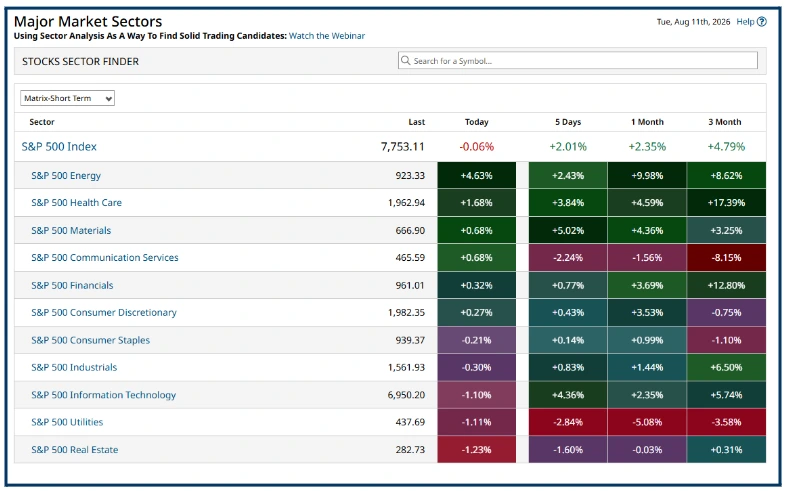Click the STOCKS SECTOR FINDER heading
The image size is (787, 491).
[80, 61]
